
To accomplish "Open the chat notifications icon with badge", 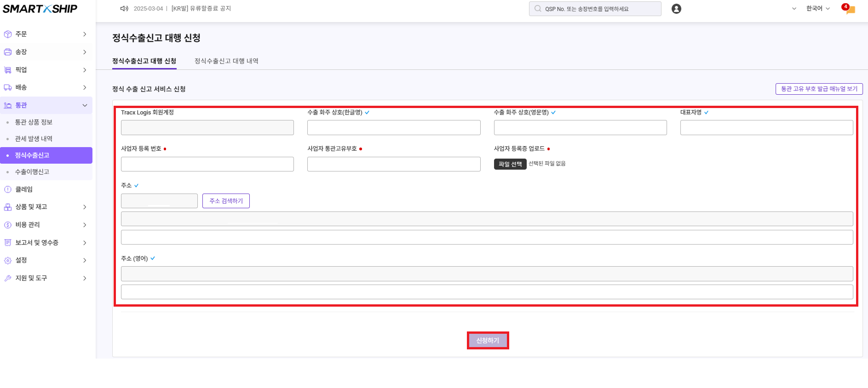I will (x=849, y=9).
